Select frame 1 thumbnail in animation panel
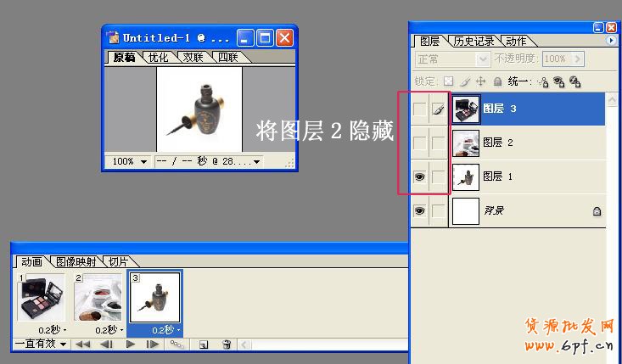 click(x=41, y=299)
